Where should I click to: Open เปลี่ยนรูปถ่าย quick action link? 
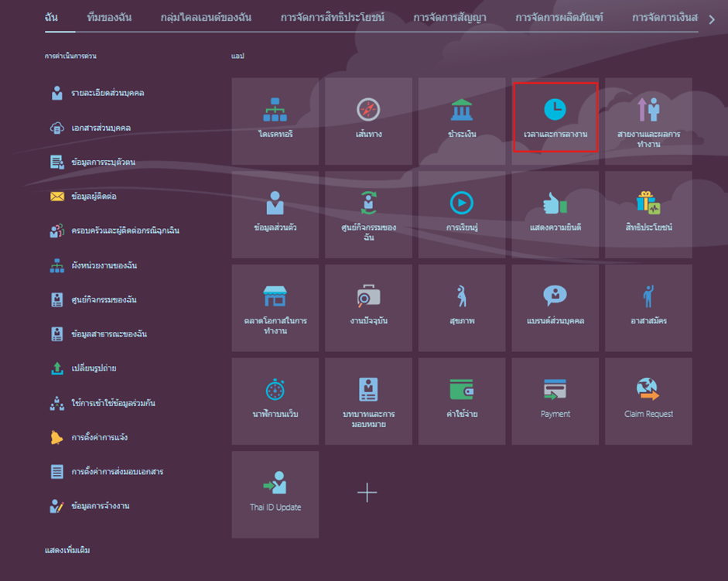tap(94, 369)
